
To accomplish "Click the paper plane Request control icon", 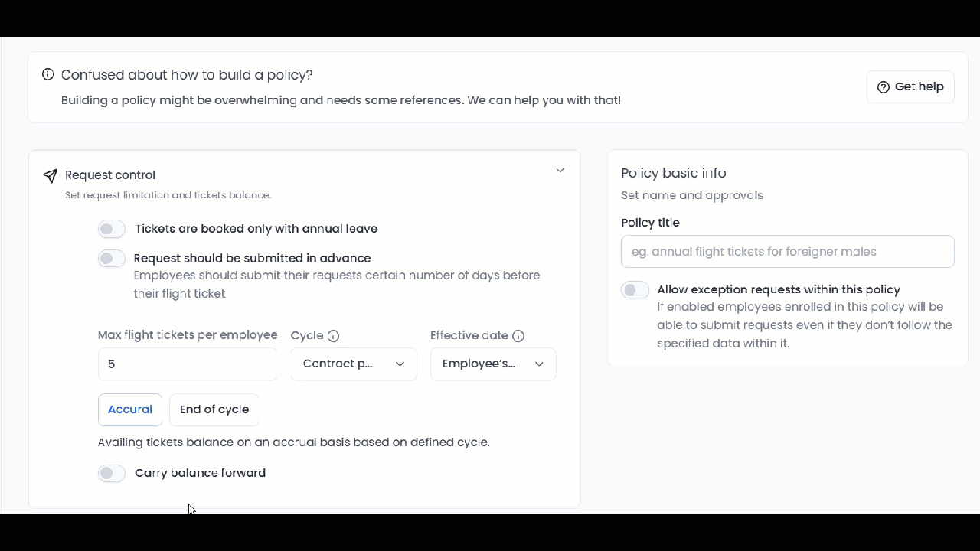I will tap(51, 176).
